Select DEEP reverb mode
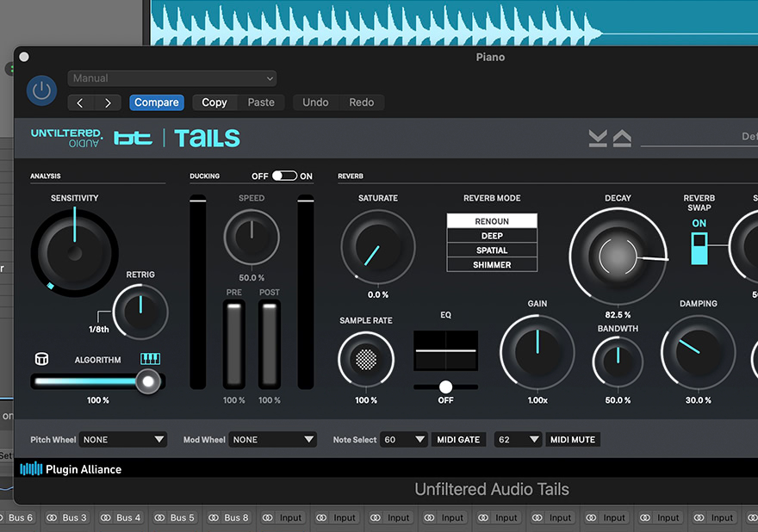The height and width of the screenshot is (532, 758). click(x=492, y=236)
